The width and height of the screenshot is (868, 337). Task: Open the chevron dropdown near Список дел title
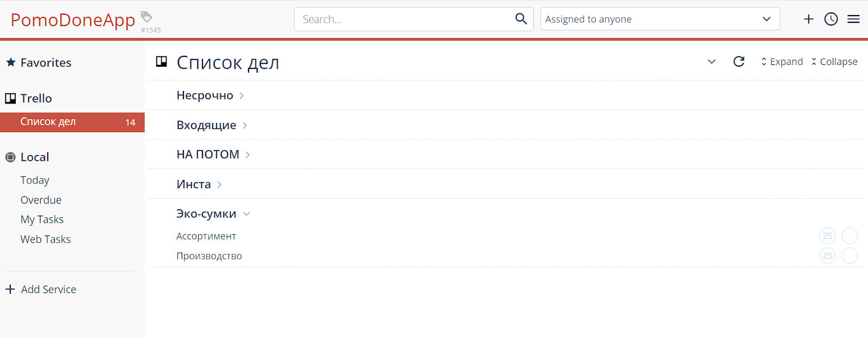click(711, 62)
